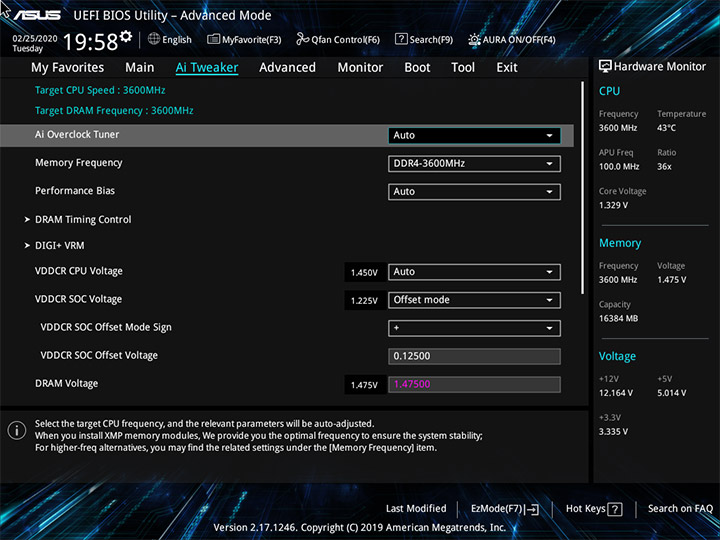Select the Ai Tweaker tab

[207, 68]
